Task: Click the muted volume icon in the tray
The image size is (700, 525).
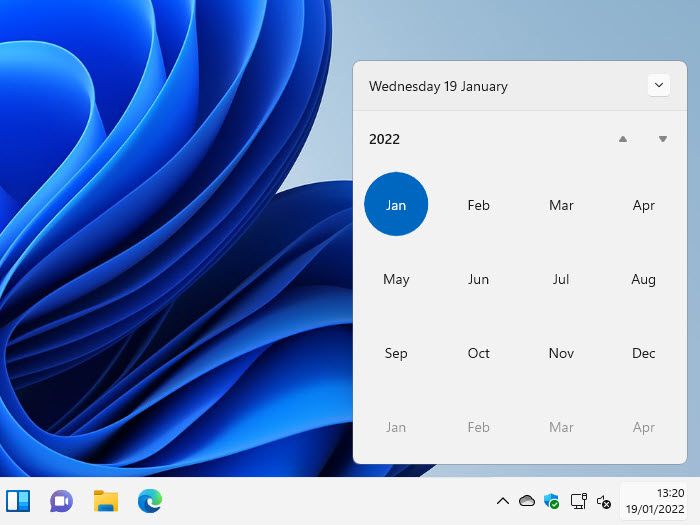Action: click(x=603, y=501)
